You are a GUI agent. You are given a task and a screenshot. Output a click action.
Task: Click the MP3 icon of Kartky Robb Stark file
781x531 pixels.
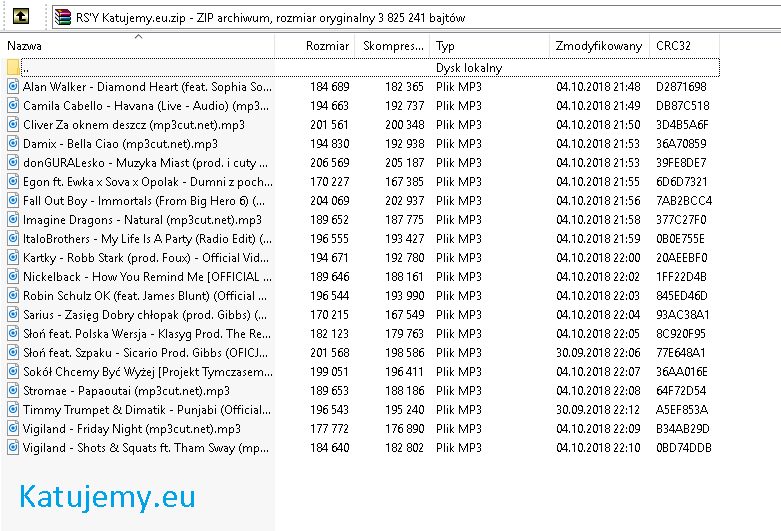13,258
